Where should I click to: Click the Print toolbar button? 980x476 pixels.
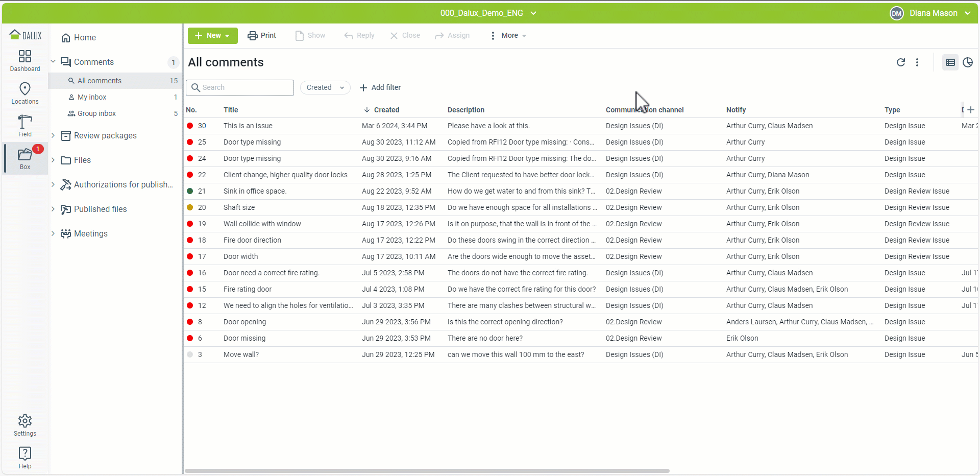(262, 35)
